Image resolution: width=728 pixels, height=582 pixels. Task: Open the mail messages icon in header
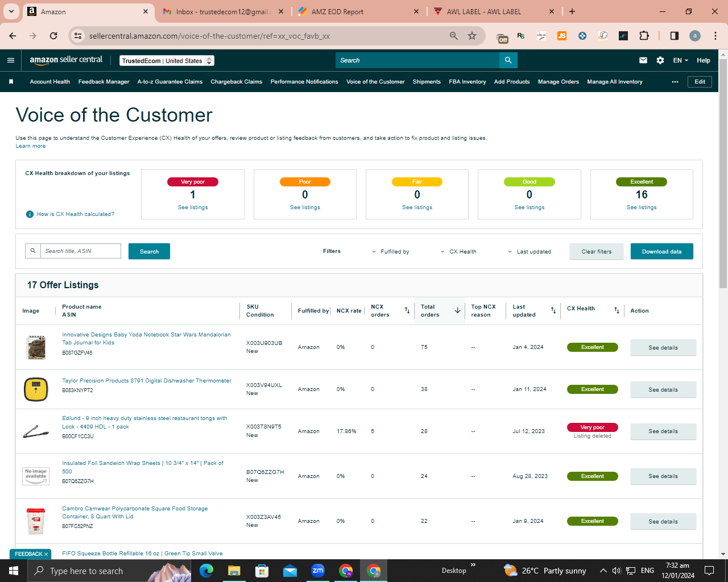click(x=643, y=60)
